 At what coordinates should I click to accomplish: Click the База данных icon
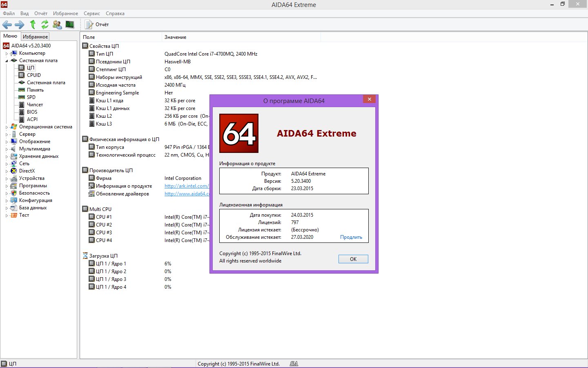pos(14,208)
